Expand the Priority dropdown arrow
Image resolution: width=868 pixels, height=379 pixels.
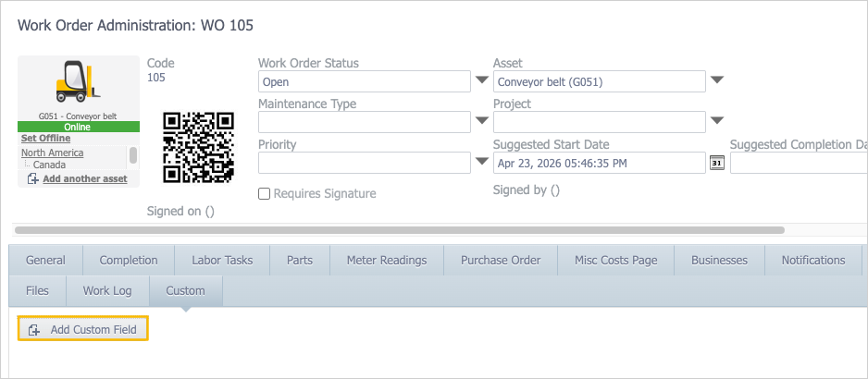[x=482, y=162]
